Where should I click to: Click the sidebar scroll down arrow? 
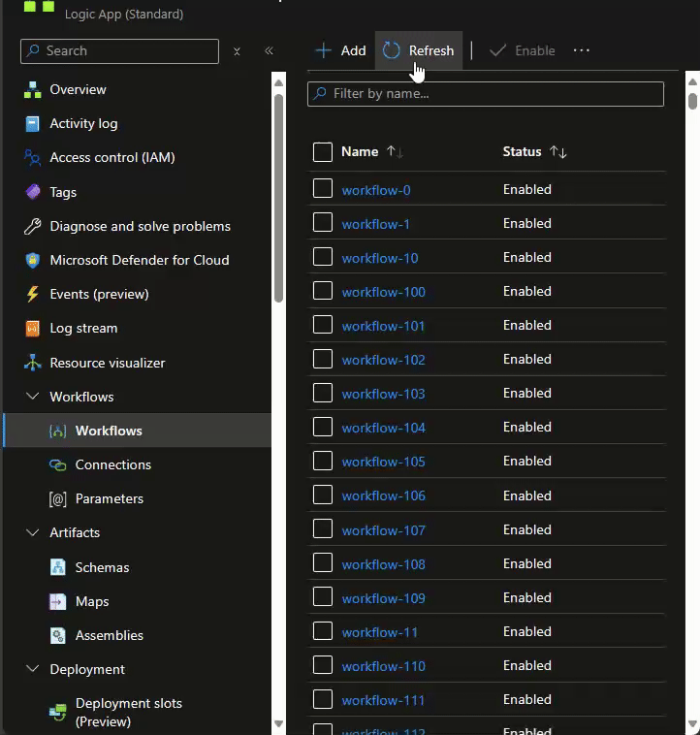tap(279, 723)
